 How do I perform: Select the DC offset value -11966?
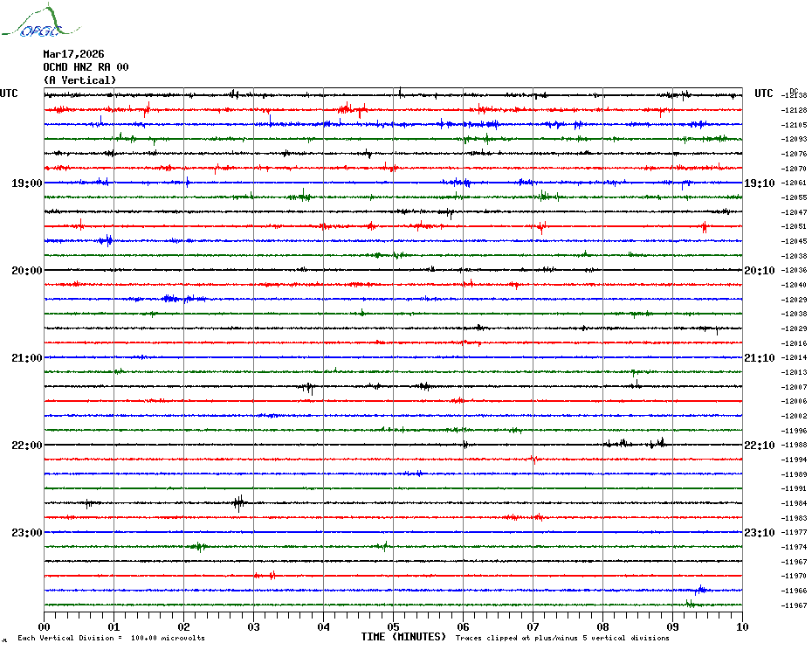(795, 591)
